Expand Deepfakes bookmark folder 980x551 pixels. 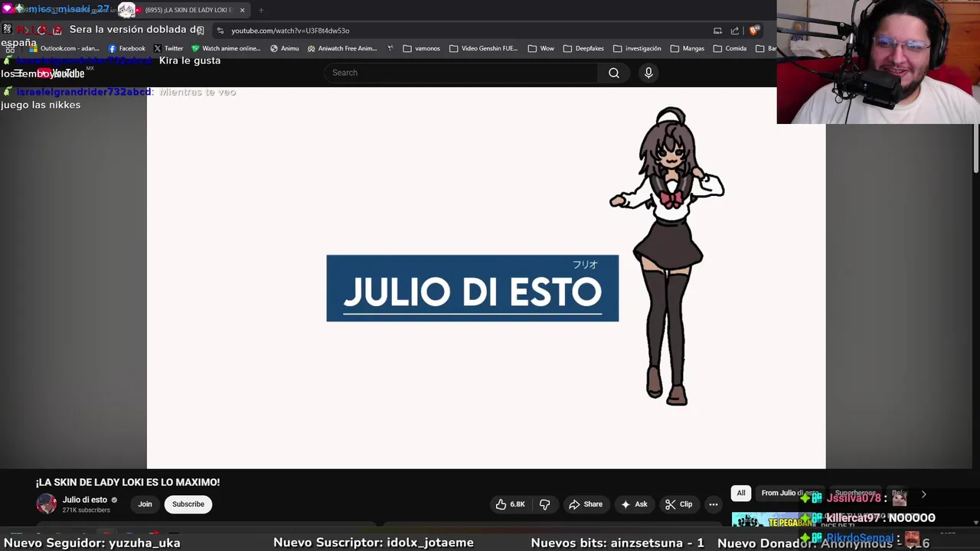click(583, 48)
